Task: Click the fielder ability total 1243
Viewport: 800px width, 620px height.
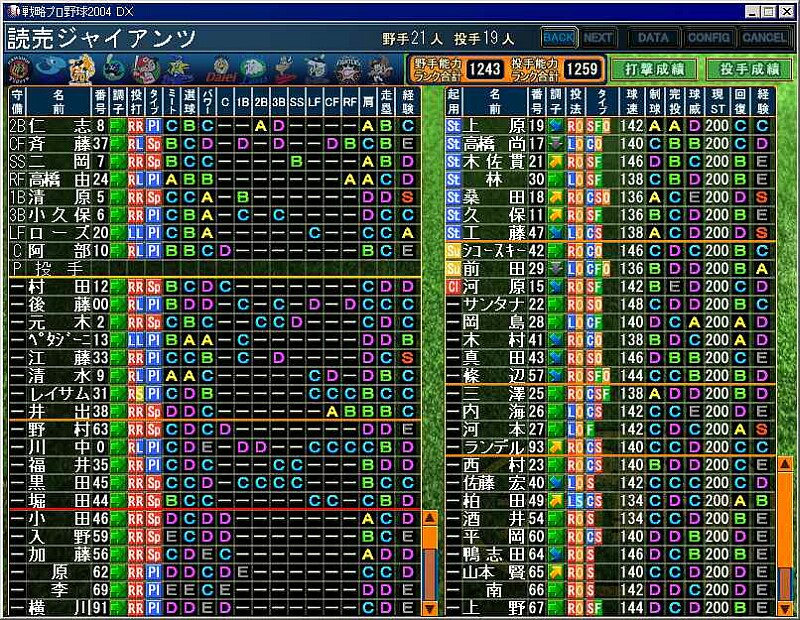Action: [x=485, y=69]
